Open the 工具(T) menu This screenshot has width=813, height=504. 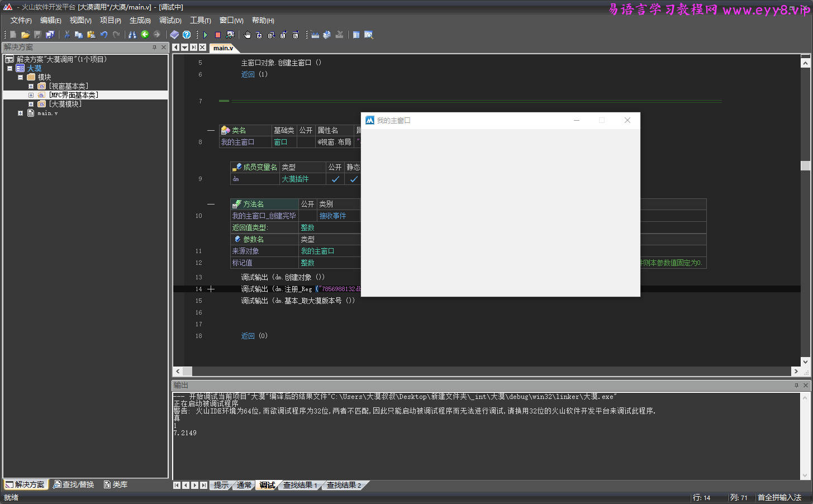point(201,20)
